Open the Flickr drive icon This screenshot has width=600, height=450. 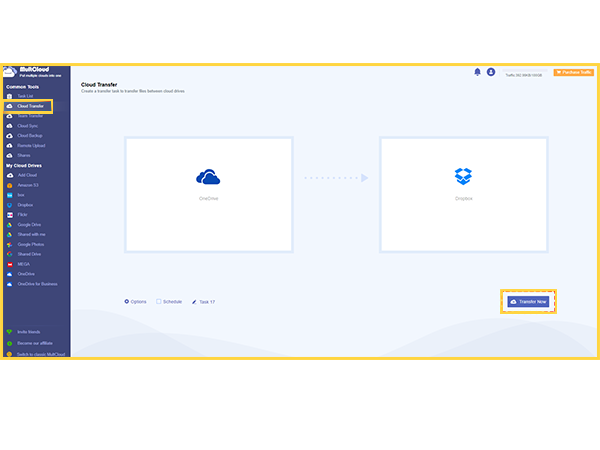pyautogui.click(x=10, y=215)
